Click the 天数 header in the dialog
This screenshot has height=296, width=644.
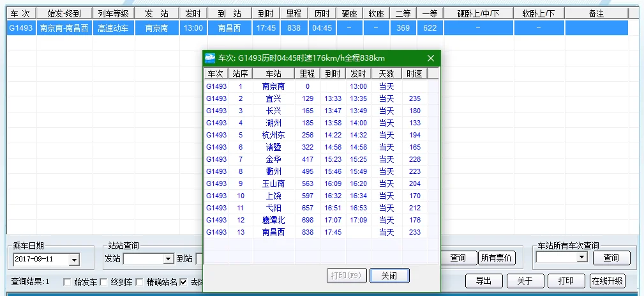[386, 74]
